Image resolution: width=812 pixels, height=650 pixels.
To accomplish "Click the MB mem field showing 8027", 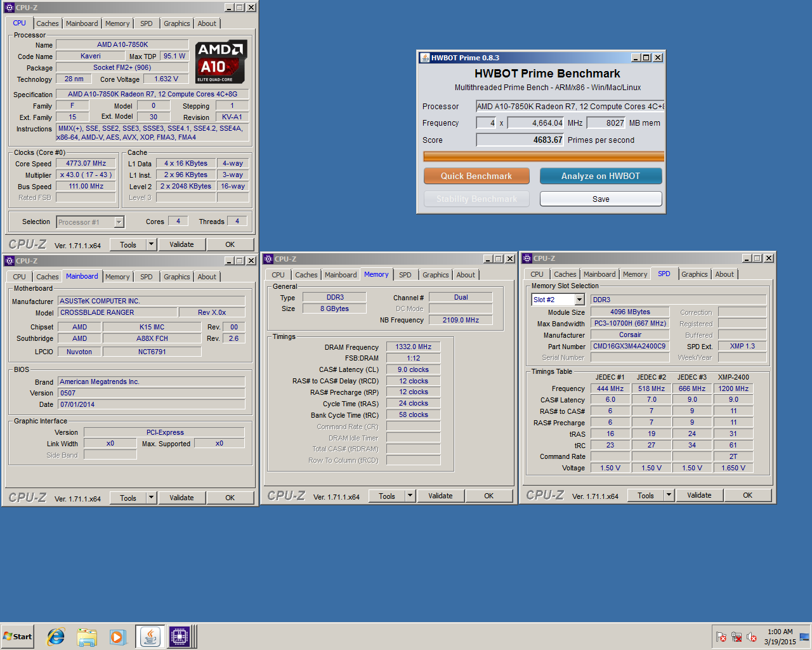I will [606, 123].
